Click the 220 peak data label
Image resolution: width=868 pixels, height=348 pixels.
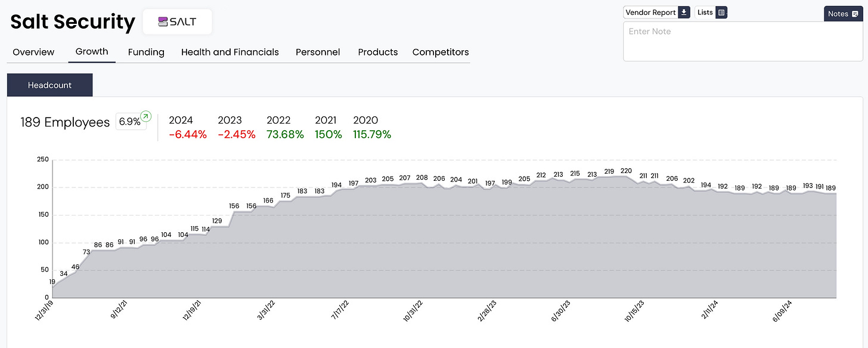tap(626, 171)
